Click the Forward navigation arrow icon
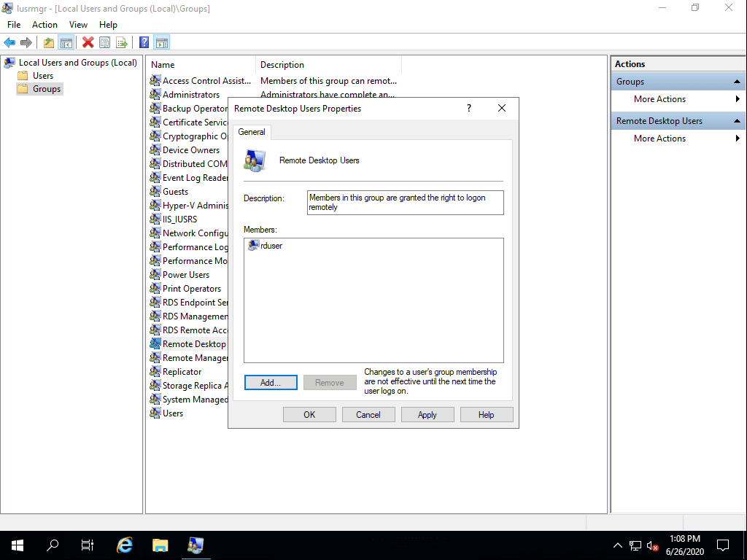The image size is (747, 560). pyautogui.click(x=26, y=42)
